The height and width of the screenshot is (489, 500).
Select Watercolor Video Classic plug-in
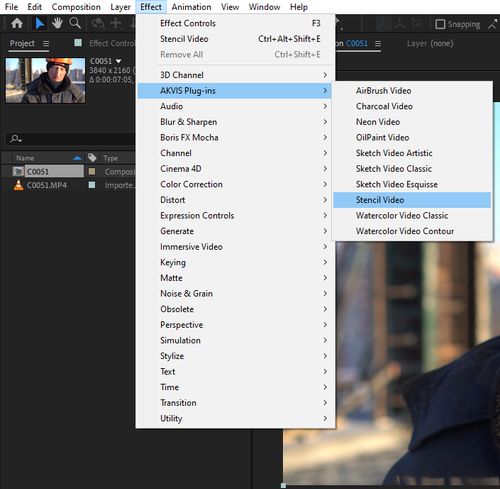[x=412, y=216]
